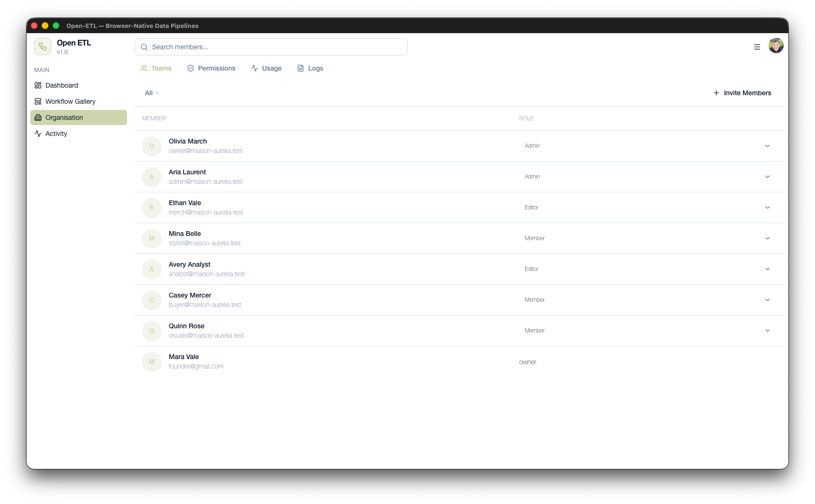Click the plus icon beside Invite Members
Viewport: 815px width, 504px height.
click(716, 93)
